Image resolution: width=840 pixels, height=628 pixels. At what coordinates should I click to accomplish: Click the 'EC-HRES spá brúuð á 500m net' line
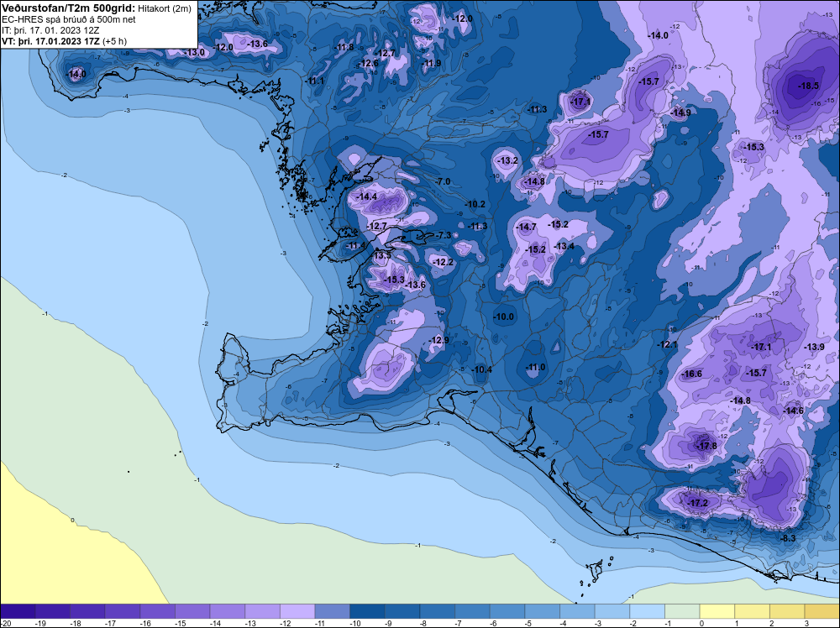click(61, 20)
